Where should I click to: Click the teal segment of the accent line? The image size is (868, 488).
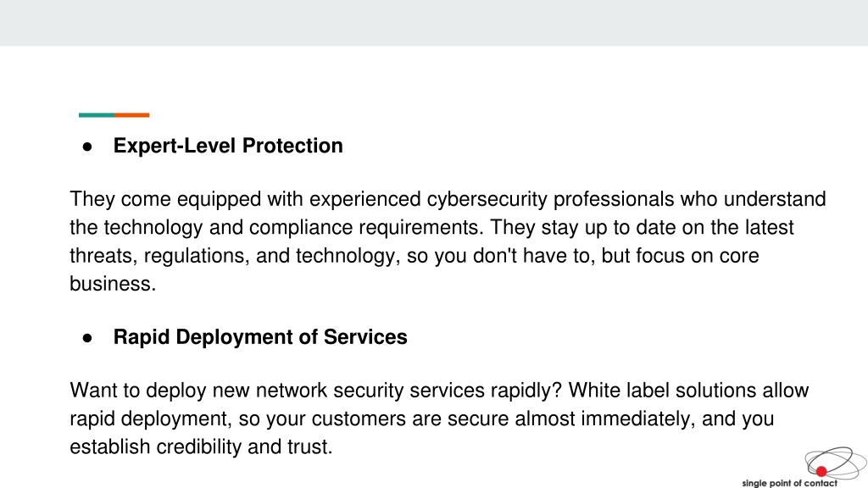click(97, 115)
